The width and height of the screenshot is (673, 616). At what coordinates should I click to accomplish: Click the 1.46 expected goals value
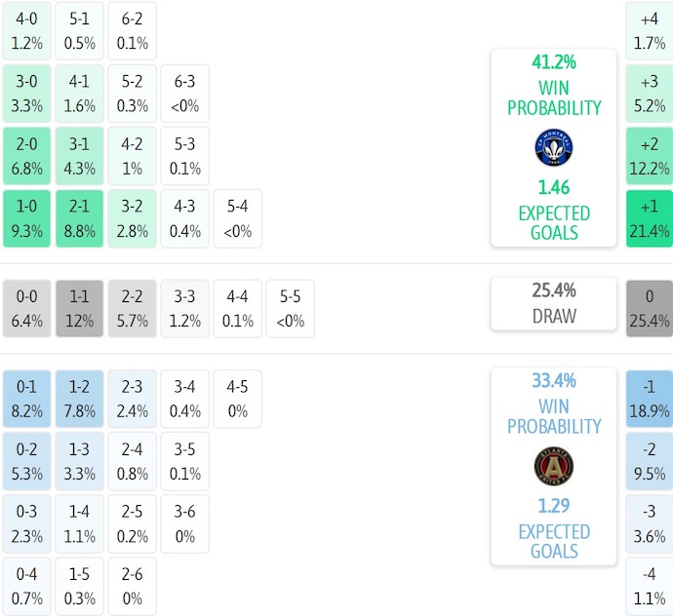click(x=553, y=187)
